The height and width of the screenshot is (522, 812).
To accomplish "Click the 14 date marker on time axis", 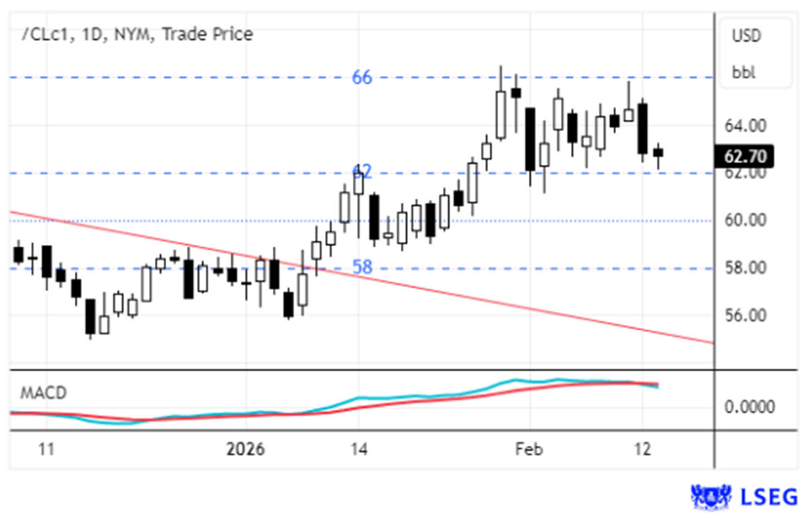I will click(x=358, y=449).
